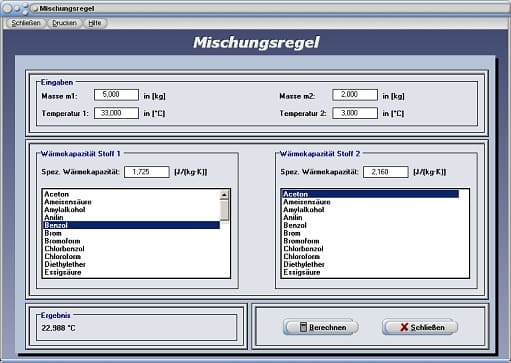The width and height of the screenshot is (511, 363).
Task: Open the Drucken menu item
Action: coord(64,23)
